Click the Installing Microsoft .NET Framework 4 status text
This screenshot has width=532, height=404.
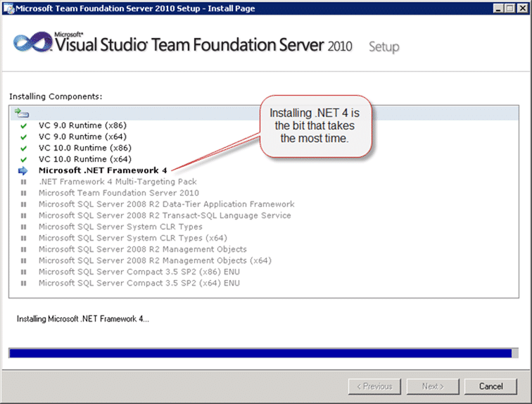click(83, 319)
